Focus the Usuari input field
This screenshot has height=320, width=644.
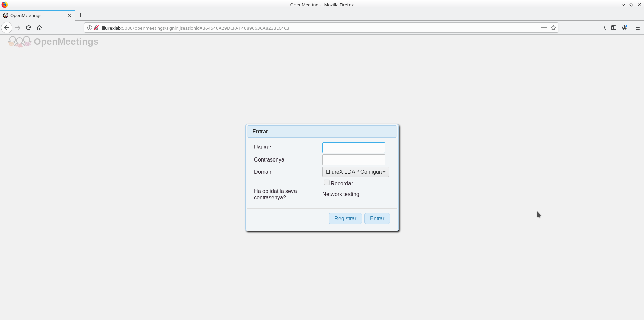pyautogui.click(x=354, y=148)
